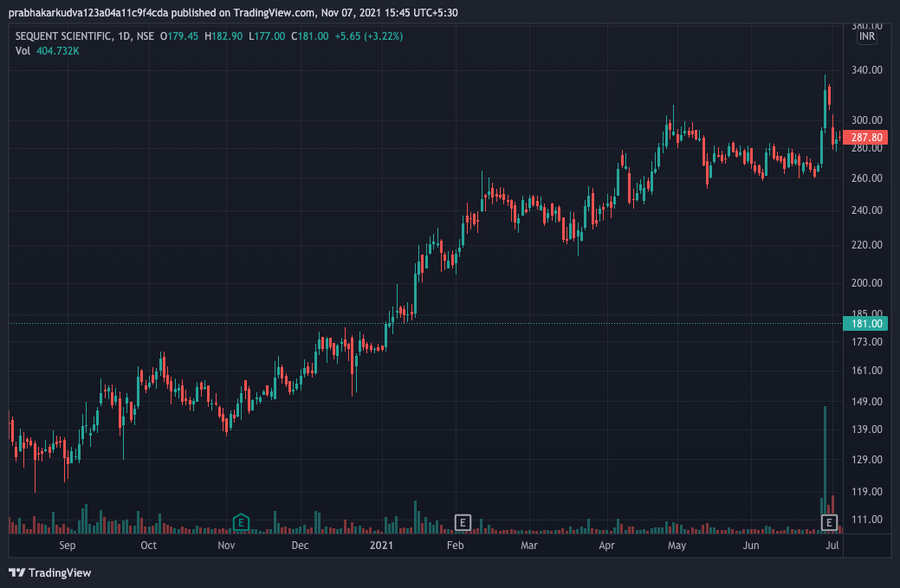Click the high value H182.90
Screen dimensions: 900x588
(x=223, y=36)
